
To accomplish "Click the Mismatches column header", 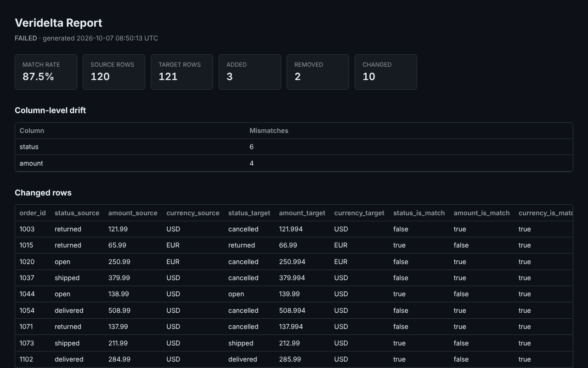I will [269, 131].
